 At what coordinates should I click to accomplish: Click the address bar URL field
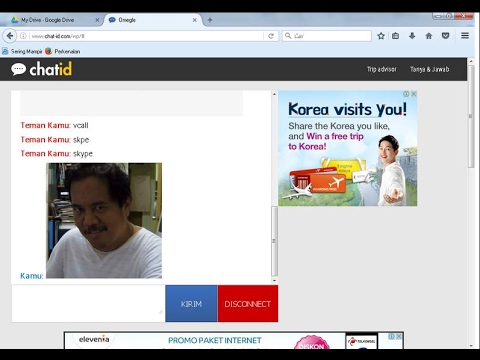pos(147,36)
